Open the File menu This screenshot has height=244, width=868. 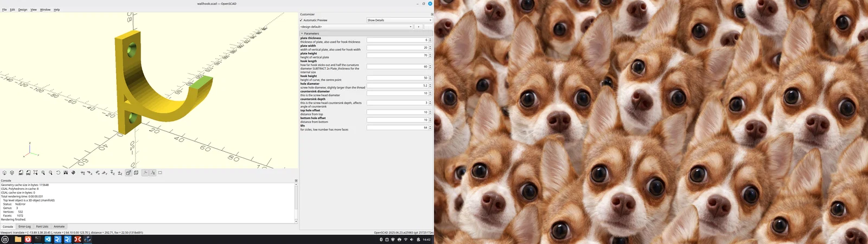coord(4,10)
